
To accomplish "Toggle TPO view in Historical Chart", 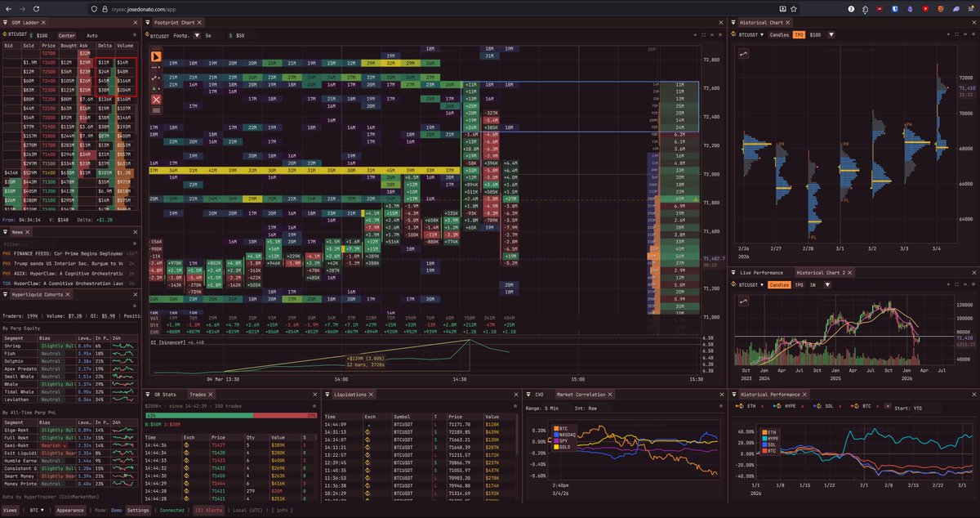I will pos(798,35).
